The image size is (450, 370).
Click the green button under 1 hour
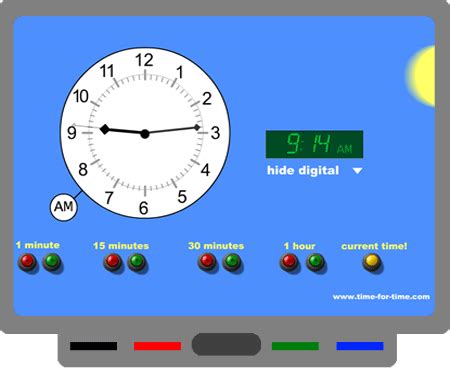pyautogui.click(x=315, y=262)
